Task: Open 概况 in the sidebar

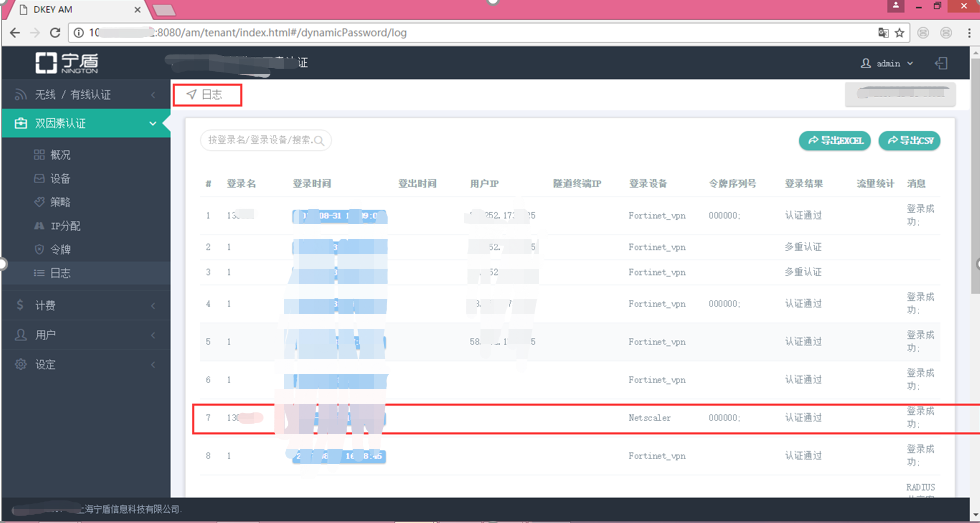Action: pyautogui.click(x=61, y=155)
